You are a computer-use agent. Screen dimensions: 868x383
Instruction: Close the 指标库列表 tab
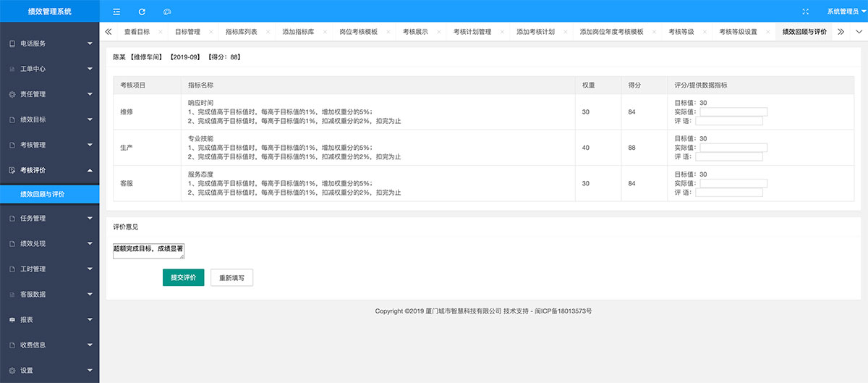coord(266,32)
